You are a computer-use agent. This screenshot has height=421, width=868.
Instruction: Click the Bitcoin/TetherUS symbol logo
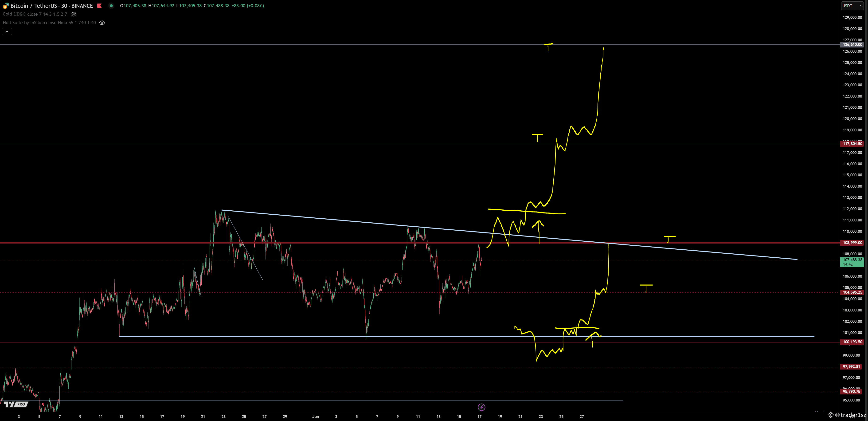(5, 6)
